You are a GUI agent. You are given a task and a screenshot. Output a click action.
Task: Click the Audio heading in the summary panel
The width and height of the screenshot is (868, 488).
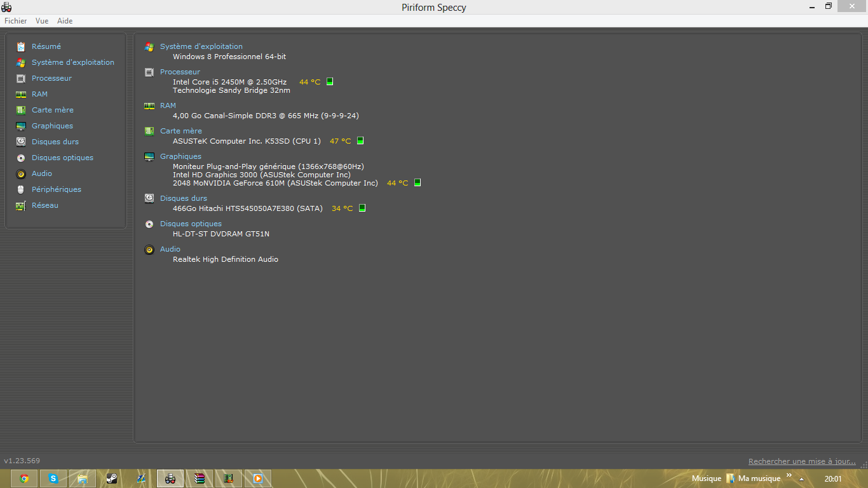[x=170, y=249]
